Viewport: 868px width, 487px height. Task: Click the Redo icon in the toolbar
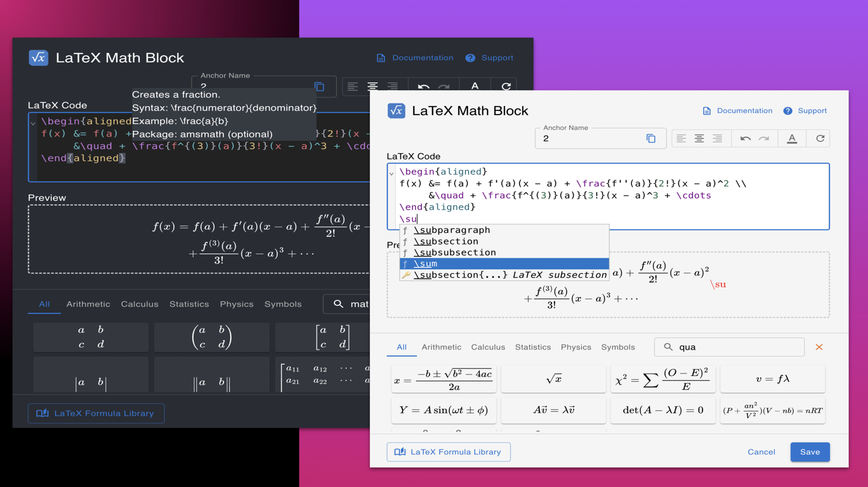point(764,138)
